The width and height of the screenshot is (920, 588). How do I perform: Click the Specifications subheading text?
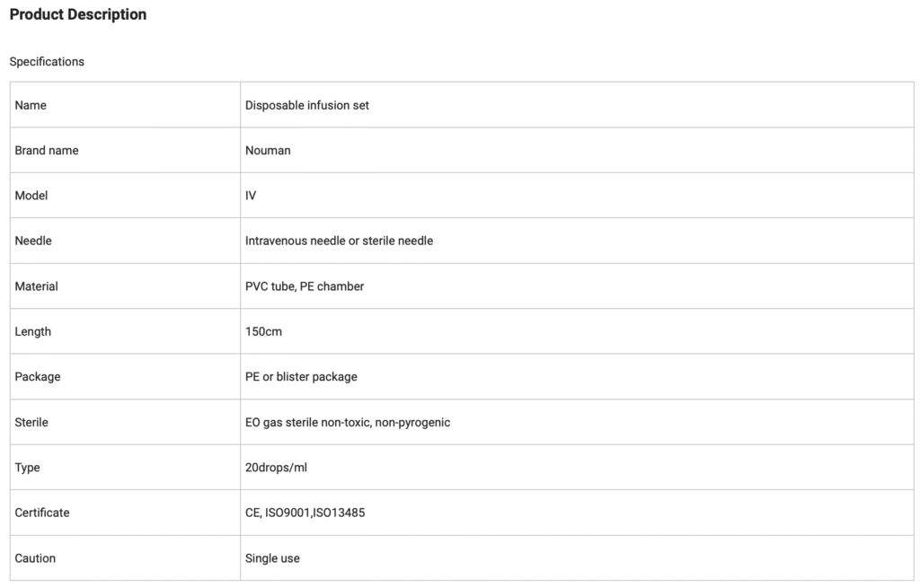pyautogui.click(x=47, y=62)
